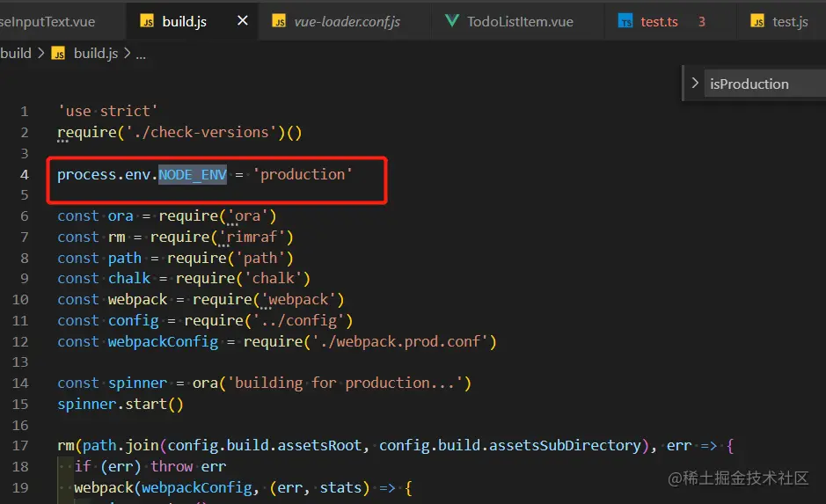Viewport: 826px width, 504px height.
Task: Open the breadcrumb ellipsis symbol picker
Action: 141,55
